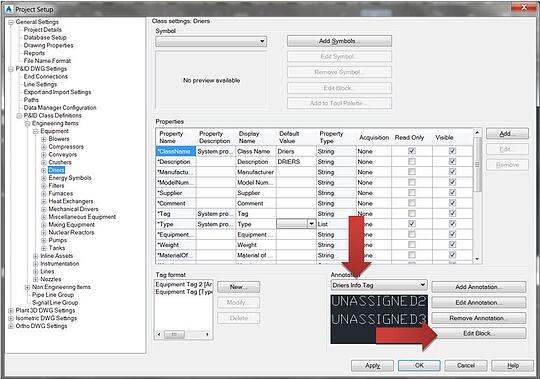Image resolution: width=540 pixels, height=379 pixels.
Task: Click the Edit Annotation button
Action: [478, 303]
